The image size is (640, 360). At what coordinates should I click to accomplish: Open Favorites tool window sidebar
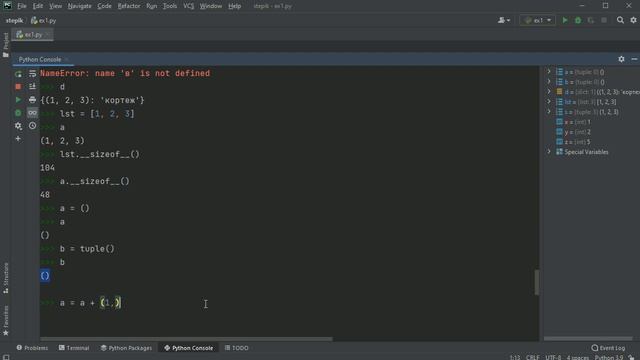[x=6, y=321]
